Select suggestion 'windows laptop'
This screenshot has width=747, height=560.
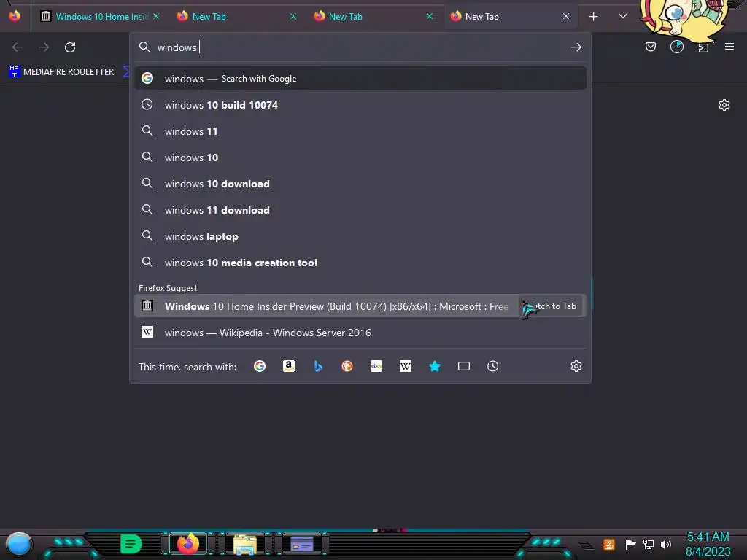click(x=360, y=236)
